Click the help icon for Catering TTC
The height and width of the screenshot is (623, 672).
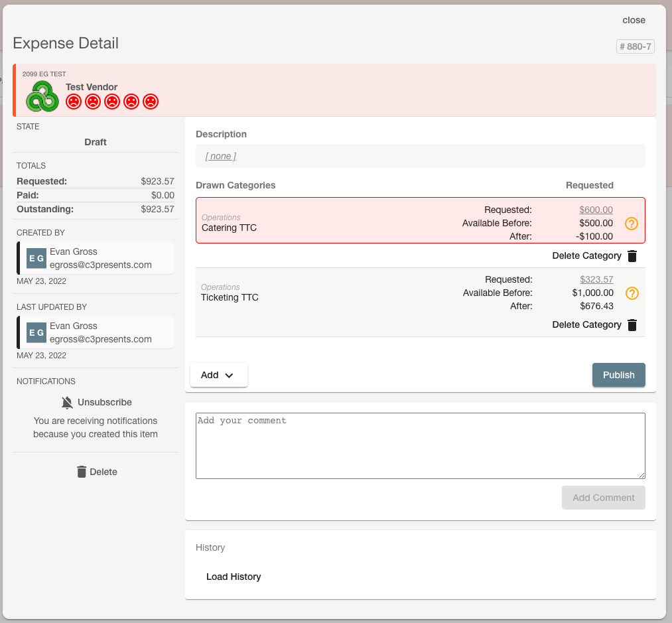coord(632,224)
